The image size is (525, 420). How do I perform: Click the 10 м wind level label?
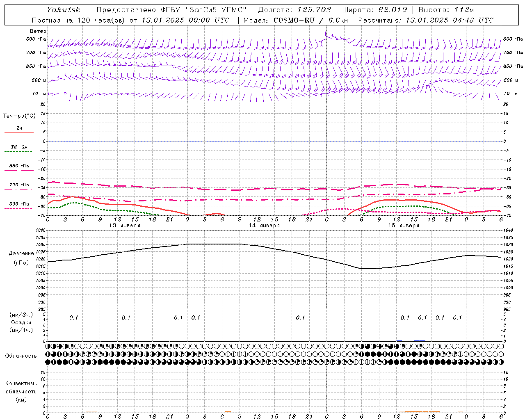[x=39, y=94]
